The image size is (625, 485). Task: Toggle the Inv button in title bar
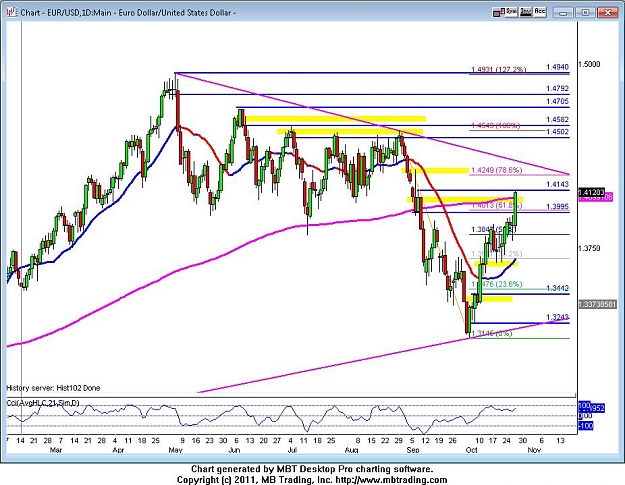(x=525, y=12)
